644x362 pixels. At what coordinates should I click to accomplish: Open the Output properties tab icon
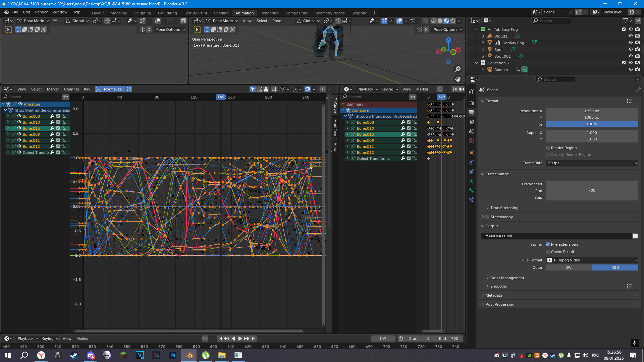[471, 113]
